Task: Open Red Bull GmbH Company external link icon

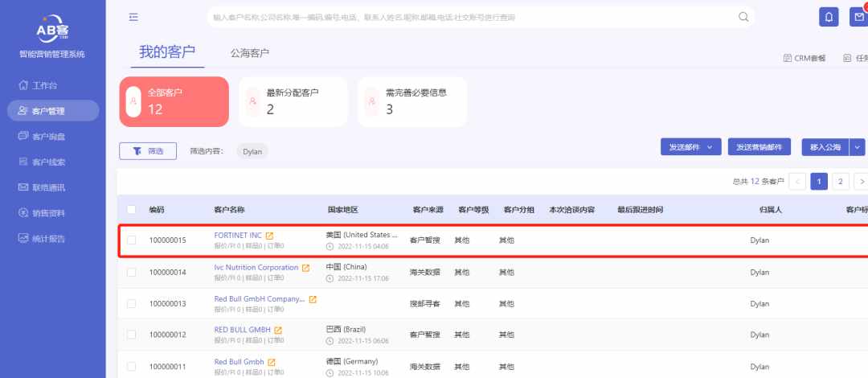Action: (x=313, y=299)
